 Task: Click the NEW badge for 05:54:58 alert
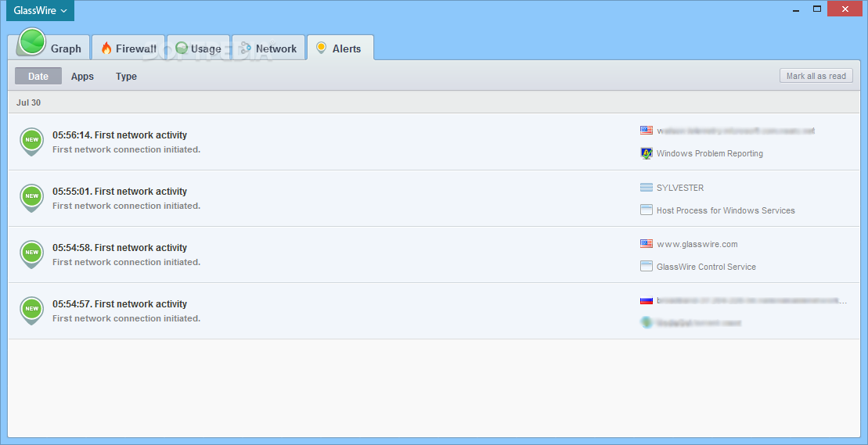31,253
